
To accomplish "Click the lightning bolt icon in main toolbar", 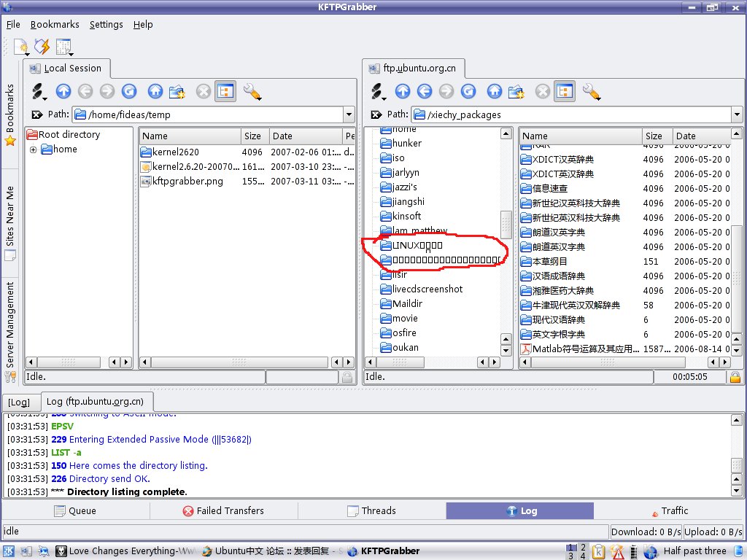I will click(x=42, y=47).
